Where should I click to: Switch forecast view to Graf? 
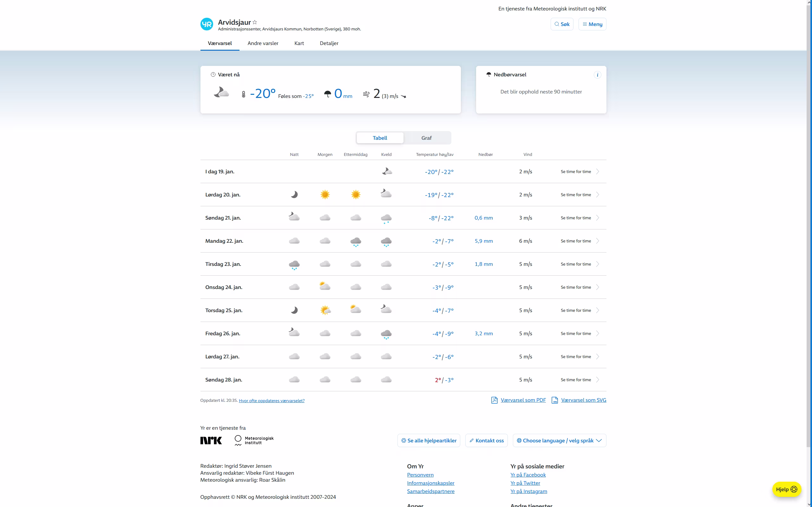(427, 138)
